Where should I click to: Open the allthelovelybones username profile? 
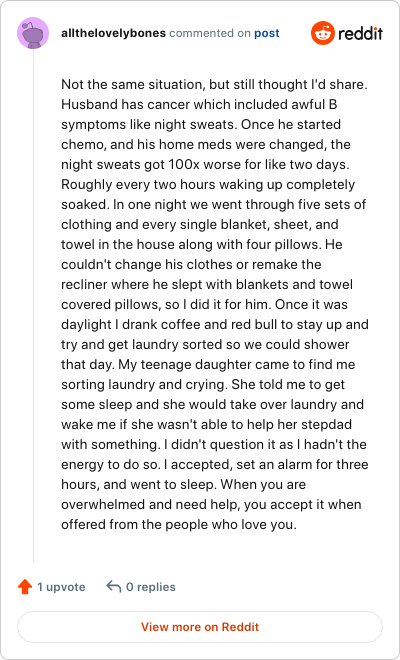tap(113, 33)
